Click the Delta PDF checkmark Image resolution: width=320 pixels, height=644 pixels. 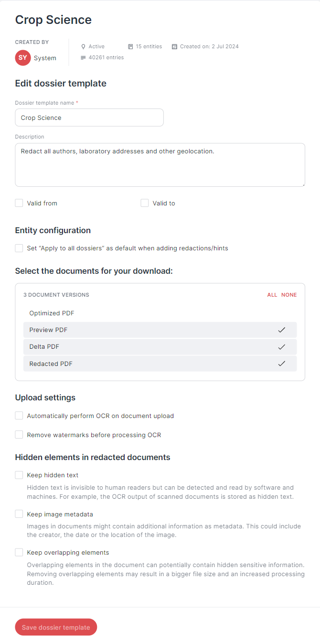282,347
